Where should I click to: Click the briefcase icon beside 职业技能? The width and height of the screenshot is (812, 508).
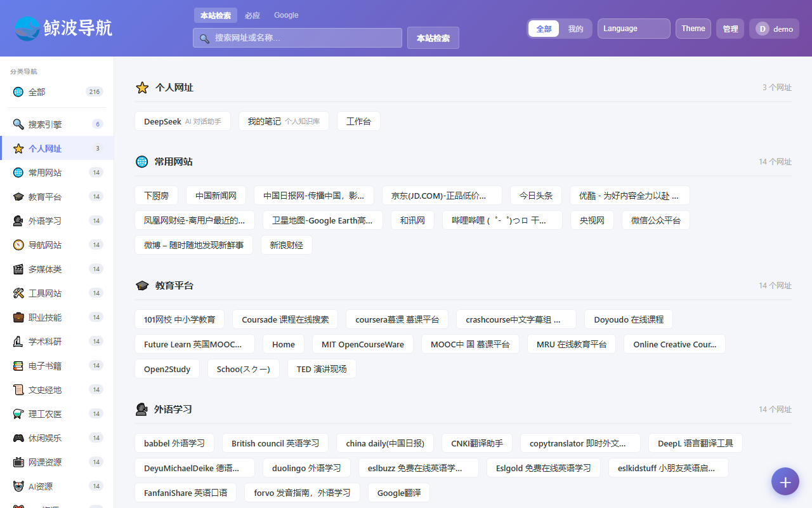[x=18, y=317]
